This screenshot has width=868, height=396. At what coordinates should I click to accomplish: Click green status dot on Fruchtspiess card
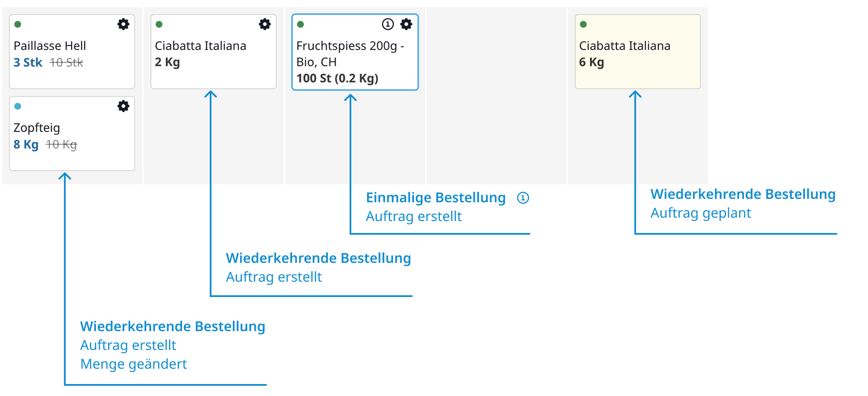coord(301,24)
